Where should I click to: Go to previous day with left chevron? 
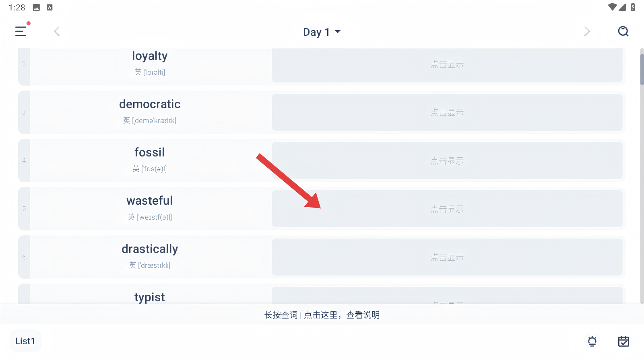pos(57,31)
